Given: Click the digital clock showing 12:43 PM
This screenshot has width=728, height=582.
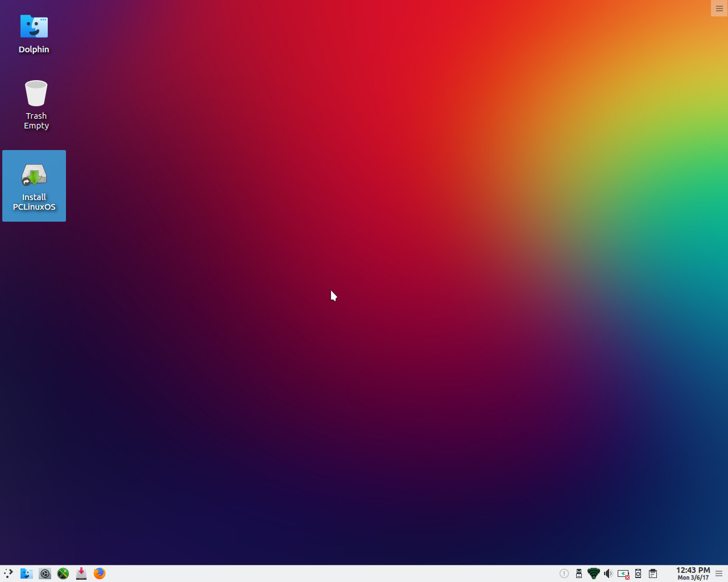Looking at the screenshot, I should [693, 573].
